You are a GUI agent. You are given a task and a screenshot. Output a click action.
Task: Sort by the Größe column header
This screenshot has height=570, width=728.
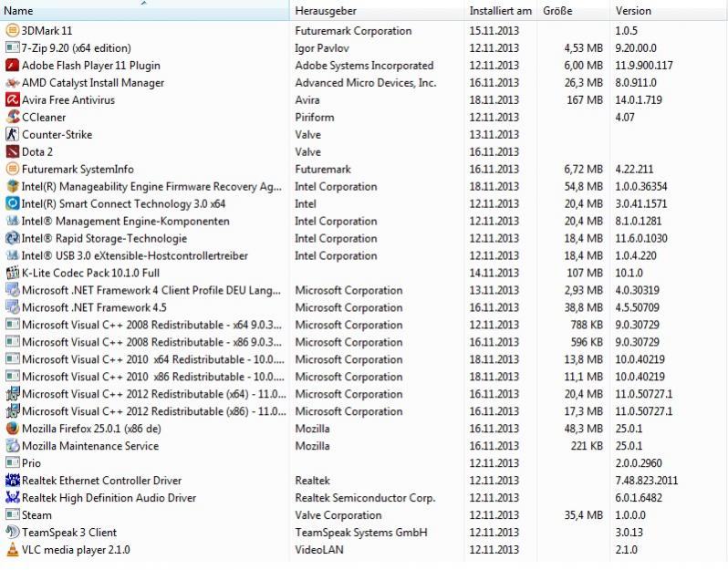pos(574,11)
